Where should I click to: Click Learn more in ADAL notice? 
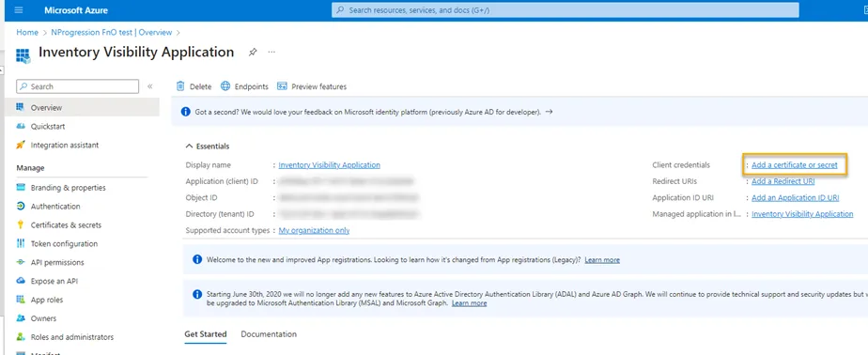point(469,303)
